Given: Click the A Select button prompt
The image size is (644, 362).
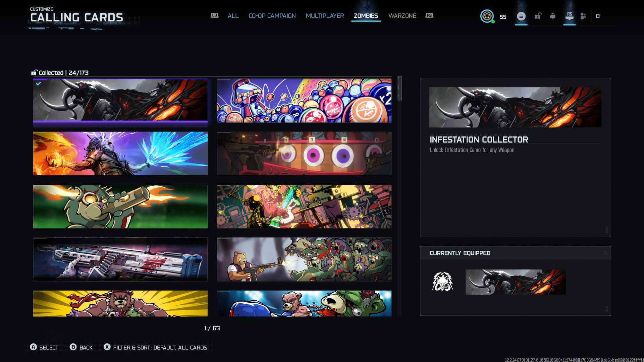Looking at the screenshot, I should (44, 347).
